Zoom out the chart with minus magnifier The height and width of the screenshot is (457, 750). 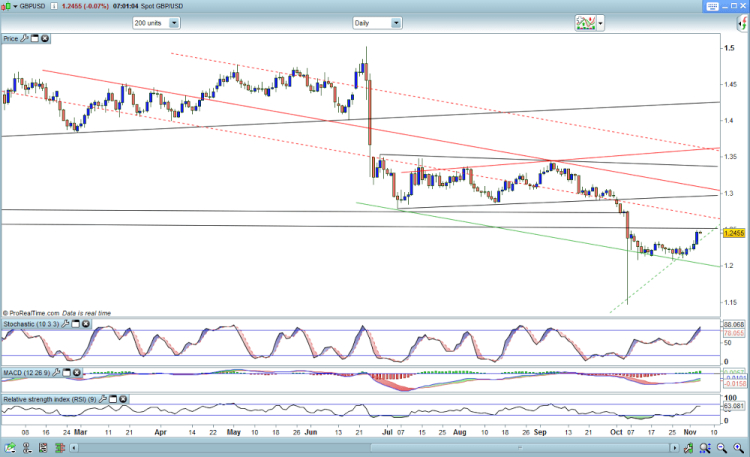click(x=722, y=448)
